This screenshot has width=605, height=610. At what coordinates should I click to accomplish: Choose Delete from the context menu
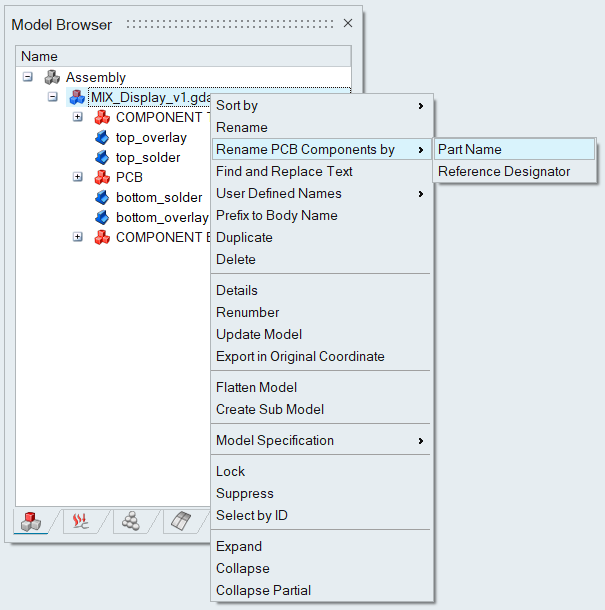(x=322, y=259)
